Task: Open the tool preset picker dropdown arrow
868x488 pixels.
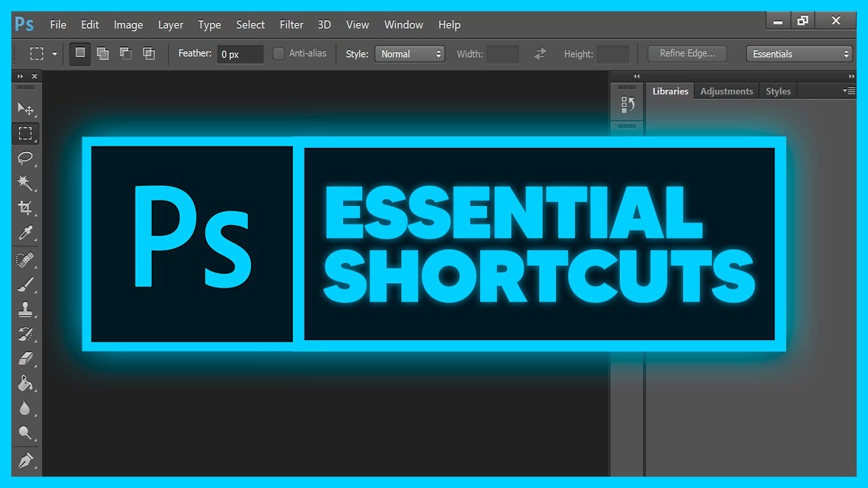Action: [54, 54]
